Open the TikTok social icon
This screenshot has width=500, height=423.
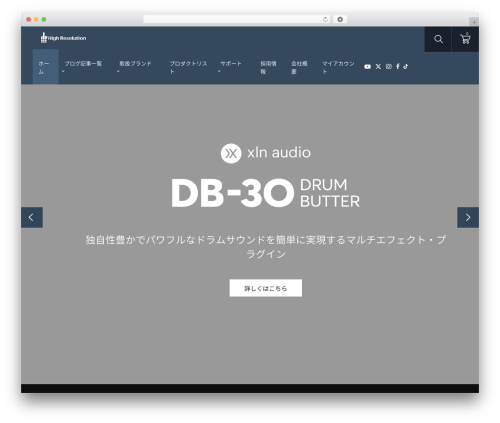click(x=406, y=67)
